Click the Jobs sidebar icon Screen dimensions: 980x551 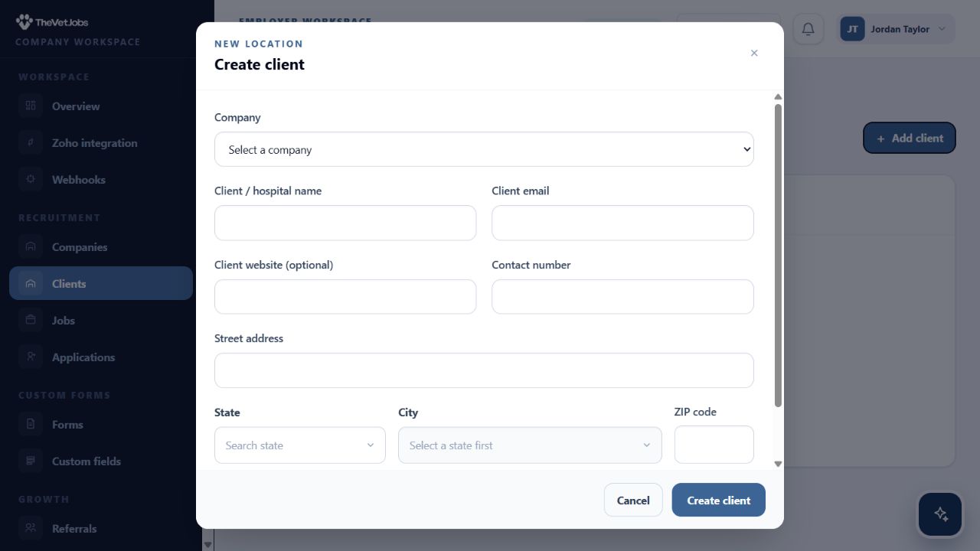[31, 320]
